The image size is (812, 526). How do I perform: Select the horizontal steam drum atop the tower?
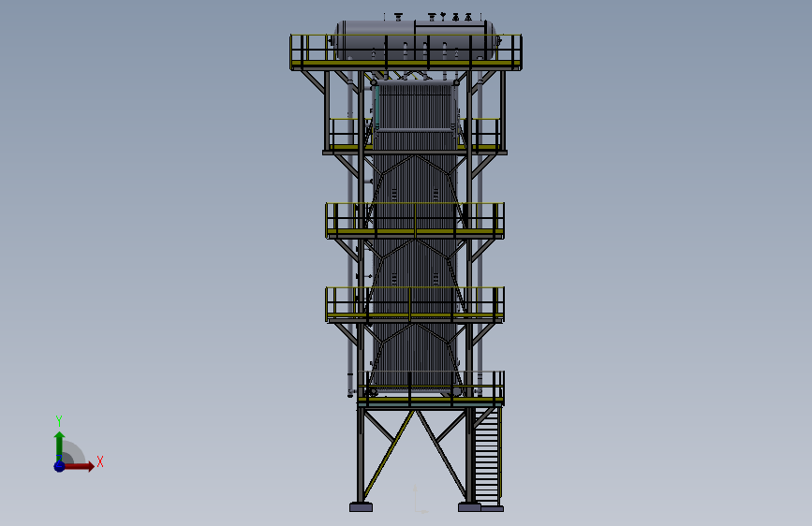click(x=414, y=40)
